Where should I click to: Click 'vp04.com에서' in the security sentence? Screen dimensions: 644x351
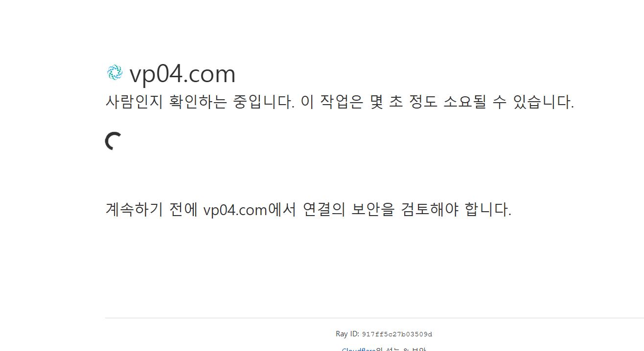click(250, 209)
